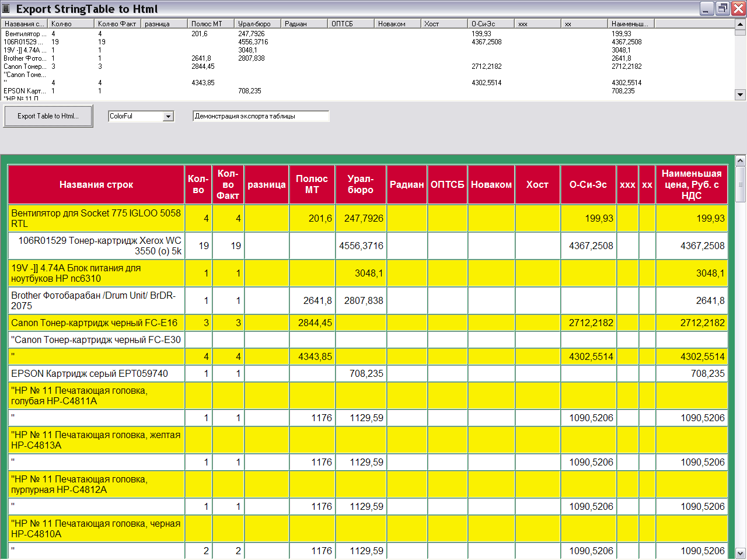747x560 pixels.
Task: Select the 'Полюс МТ' grid column header
Action: (x=211, y=24)
